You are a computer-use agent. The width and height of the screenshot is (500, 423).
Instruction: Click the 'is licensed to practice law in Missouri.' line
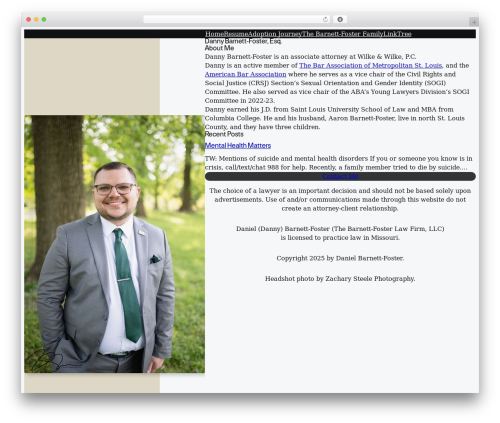[340, 238]
